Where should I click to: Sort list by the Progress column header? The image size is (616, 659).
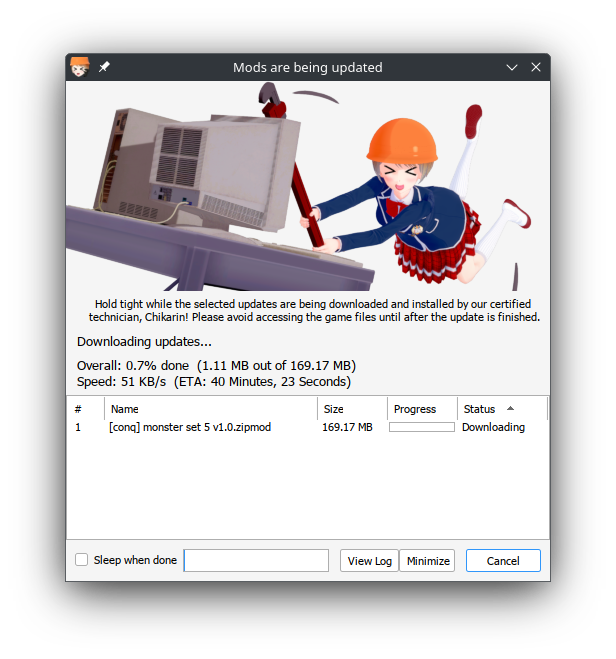422,409
